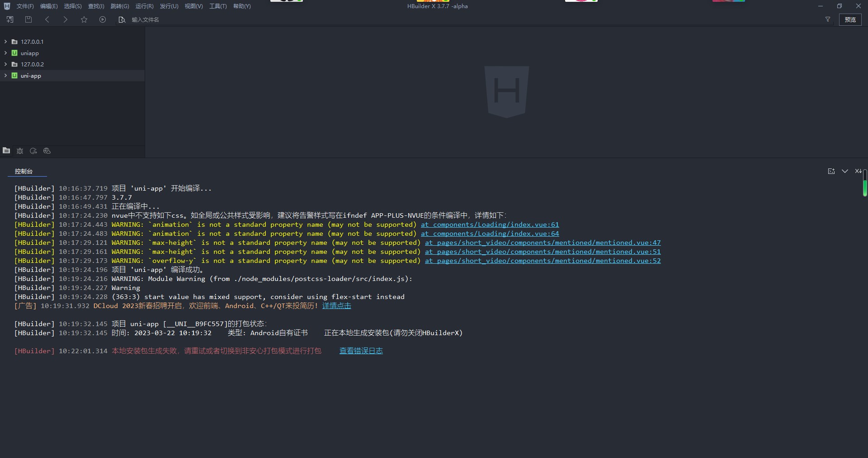The height and width of the screenshot is (458, 868).
Task: Clear console with the X-arrow icon
Action: pyautogui.click(x=858, y=171)
